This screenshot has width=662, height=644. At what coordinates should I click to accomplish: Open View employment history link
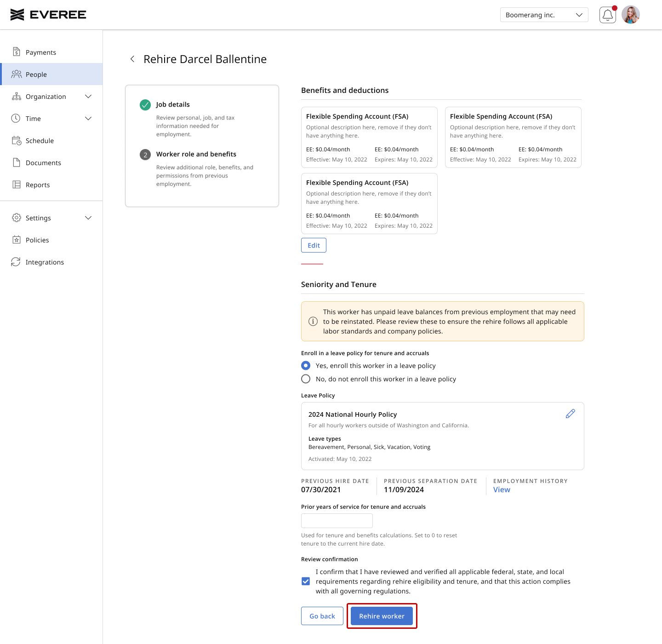click(x=502, y=489)
